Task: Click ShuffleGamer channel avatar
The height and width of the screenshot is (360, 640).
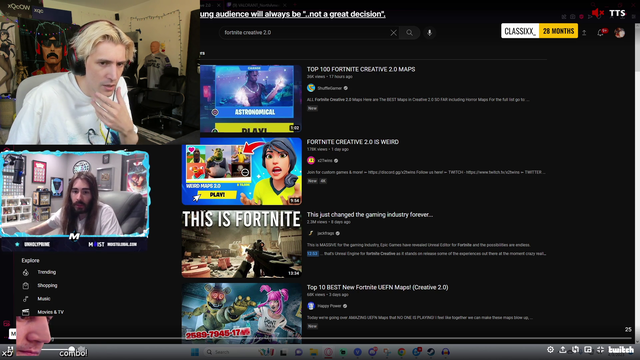Action: pos(311,88)
